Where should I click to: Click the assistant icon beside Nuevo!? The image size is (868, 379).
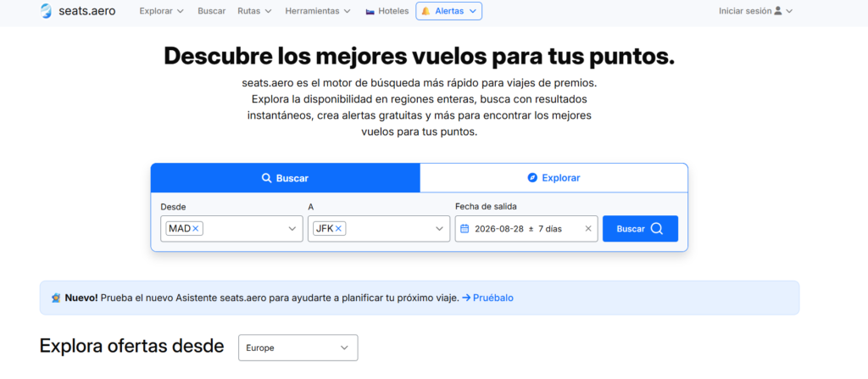coord(56,298)
